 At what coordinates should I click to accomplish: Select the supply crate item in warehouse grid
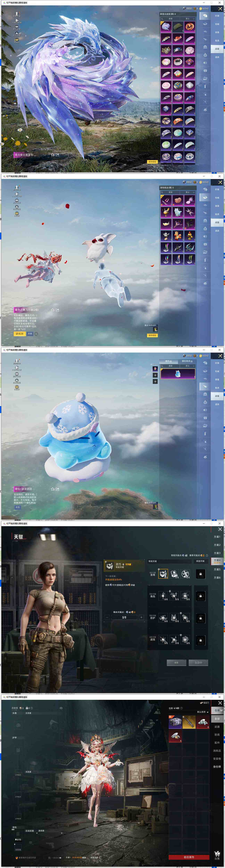[175, 722]
